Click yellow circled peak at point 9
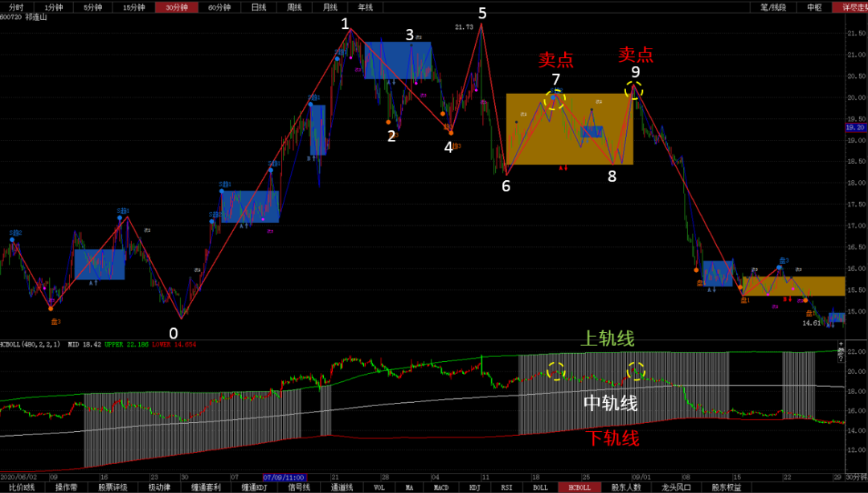Viewport: 868px width, 493px height. tap(634, 89)
